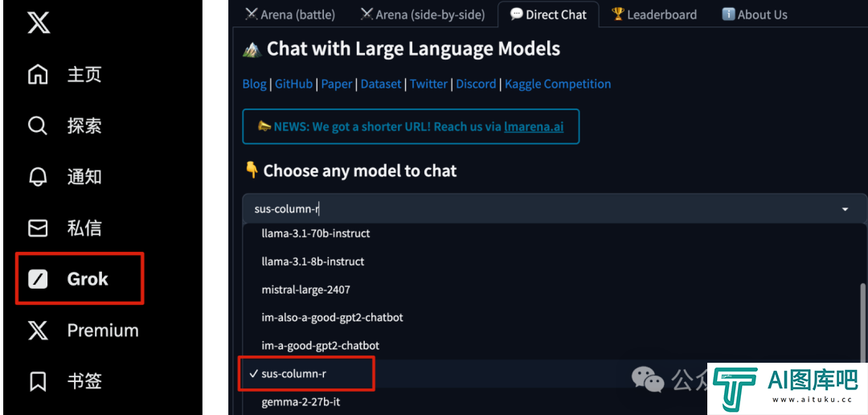This screenshot has width=868, height=415.
Task: Choose mistral-large-2407 from the list
Action: pyautogui.click(x=305, y=290)
